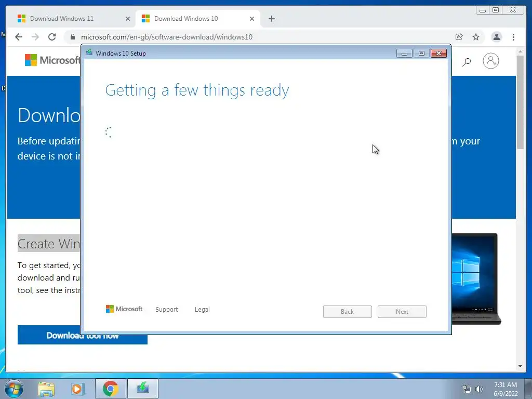Close the Download Windows 10 tab

(252, 19)
